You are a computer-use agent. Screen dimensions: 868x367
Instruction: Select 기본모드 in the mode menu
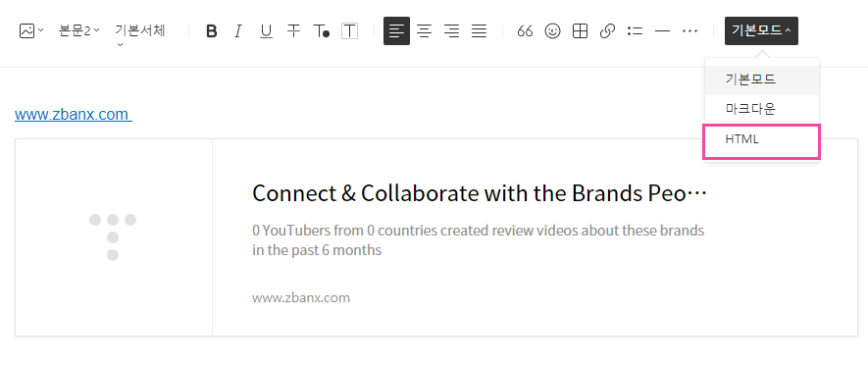(x=761, y=79)
